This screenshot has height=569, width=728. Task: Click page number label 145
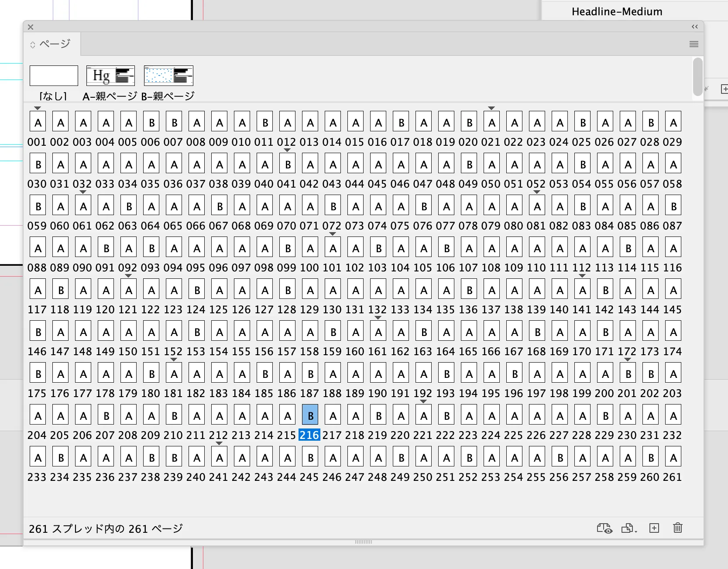673,309
